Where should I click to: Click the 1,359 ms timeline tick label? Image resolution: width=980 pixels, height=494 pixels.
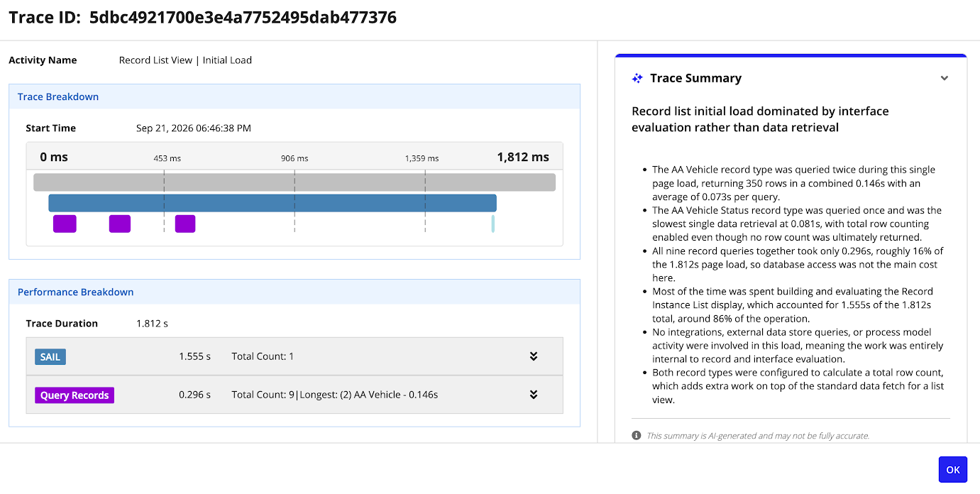(x=422, y=158)
